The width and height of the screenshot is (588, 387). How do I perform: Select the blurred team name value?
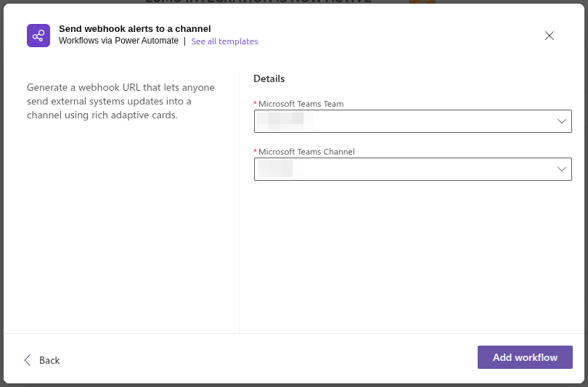pos(285,121)
